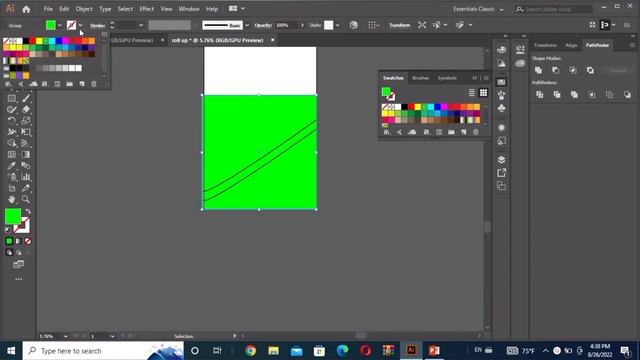The image size is (640, 360).
Task: Click Transform link in control bar
Action: point(399,25)
